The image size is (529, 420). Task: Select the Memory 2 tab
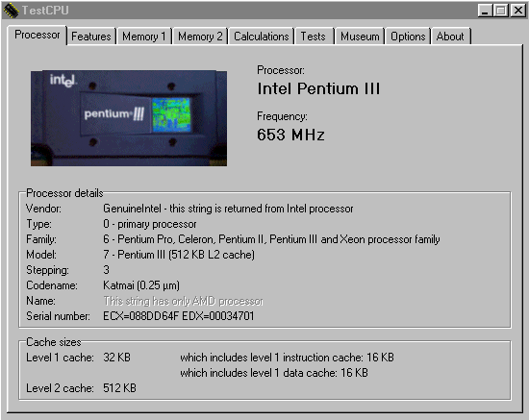(x=200, y=37)
